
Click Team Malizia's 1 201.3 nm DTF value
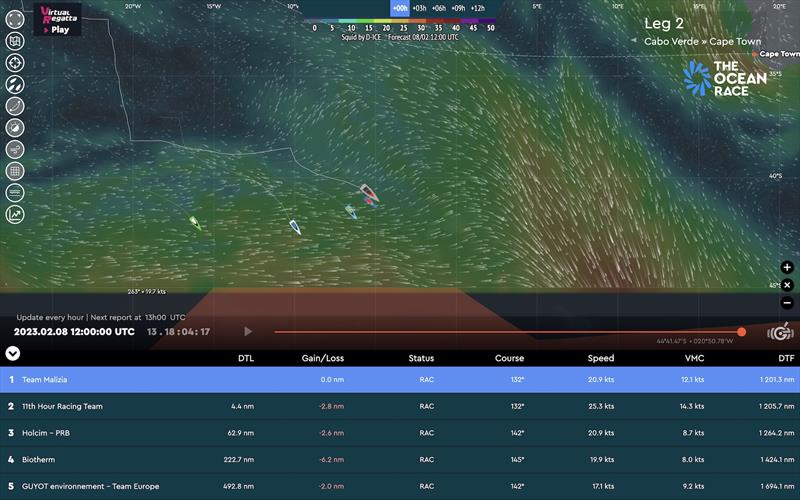(x=777, y=380)
